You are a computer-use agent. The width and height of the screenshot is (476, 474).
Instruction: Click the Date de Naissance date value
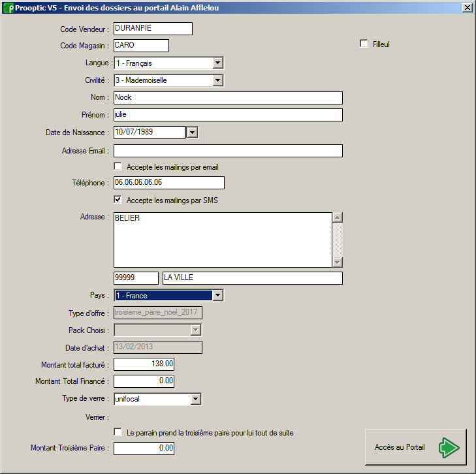tap(150, 133)
